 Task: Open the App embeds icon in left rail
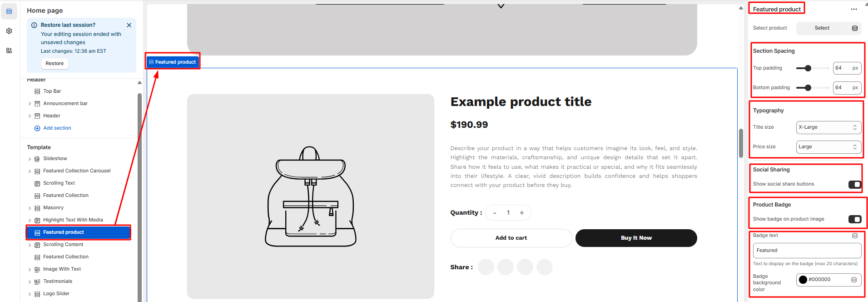point(9,50)
